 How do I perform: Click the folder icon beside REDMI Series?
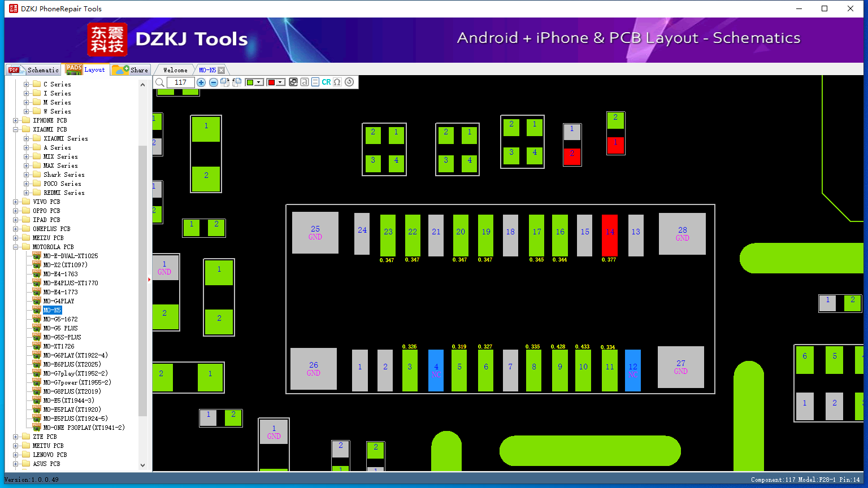click(37, 193)
